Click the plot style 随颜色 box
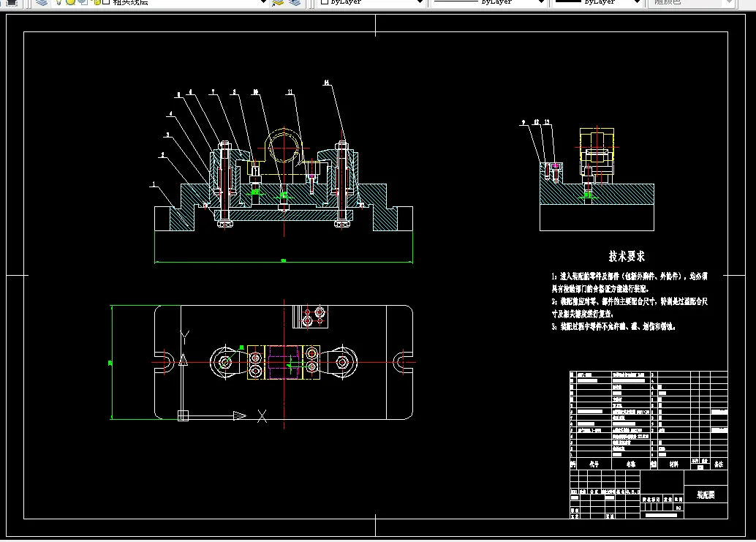This screenshot has width=756, height=542. click(x=692, y=2)
